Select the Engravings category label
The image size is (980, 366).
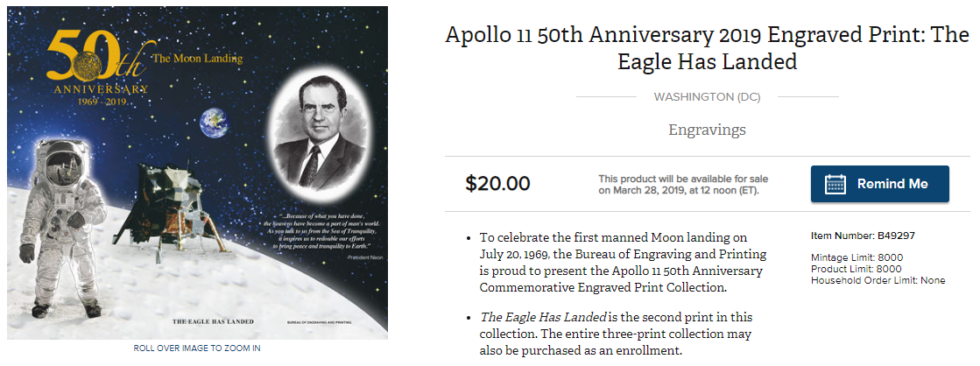(707, 130)
